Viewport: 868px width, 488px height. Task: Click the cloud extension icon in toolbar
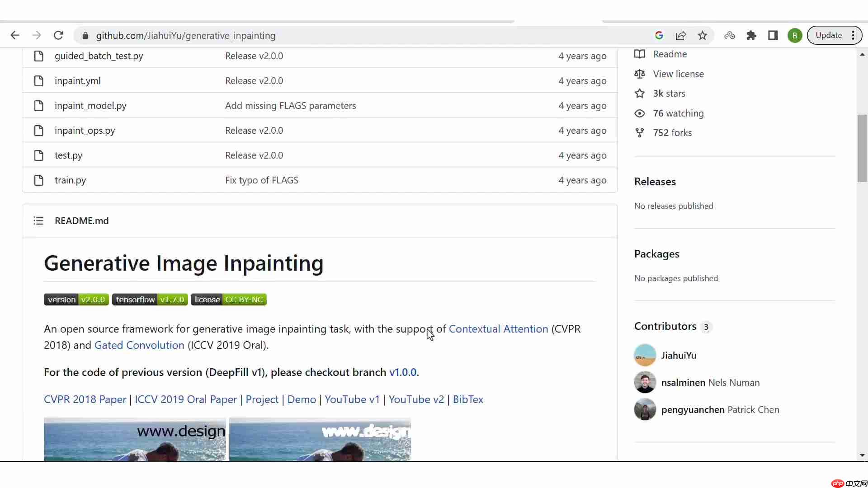click(730, 35)
